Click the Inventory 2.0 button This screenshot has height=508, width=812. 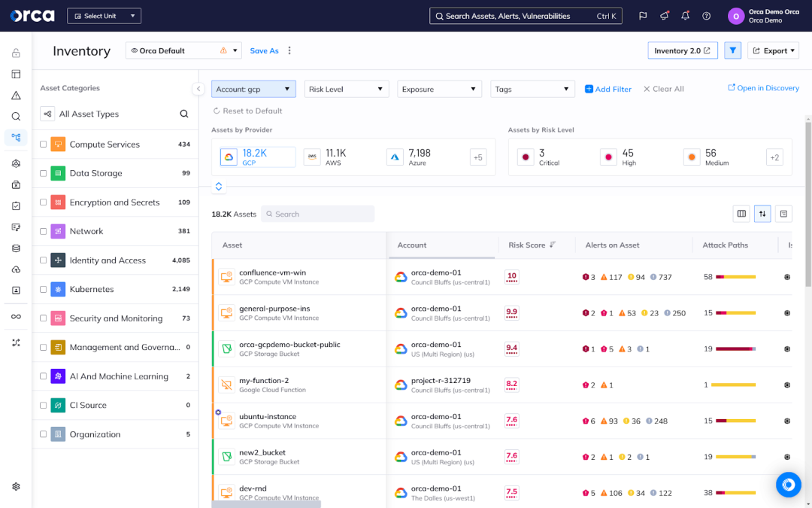click(683, 50)
